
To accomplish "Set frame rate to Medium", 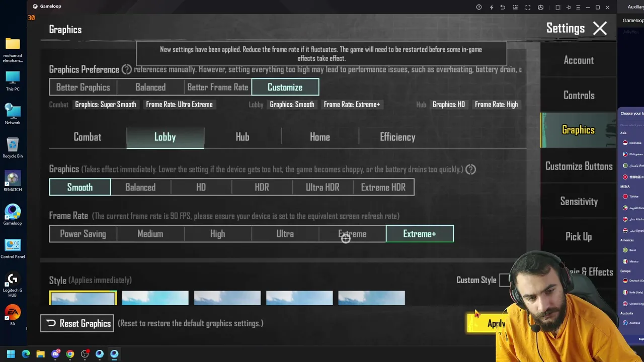I will coord(150,234).
